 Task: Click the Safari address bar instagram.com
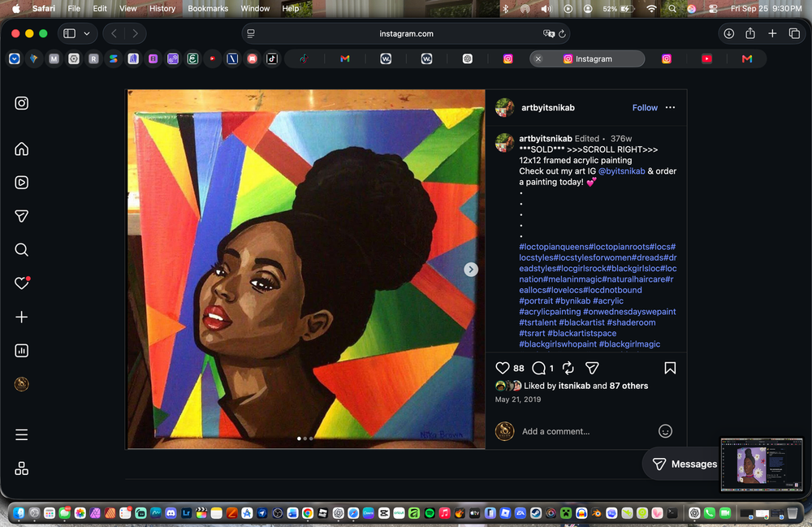pos(406,33)
